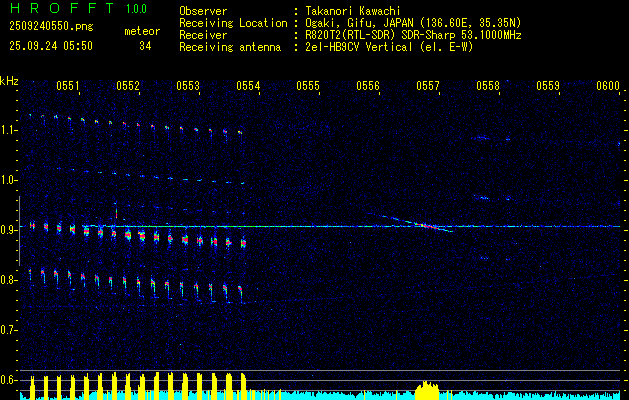629x400 pixels.
Task: Click the 1.0 kHz axis label
Action: (x=7, y=181)
